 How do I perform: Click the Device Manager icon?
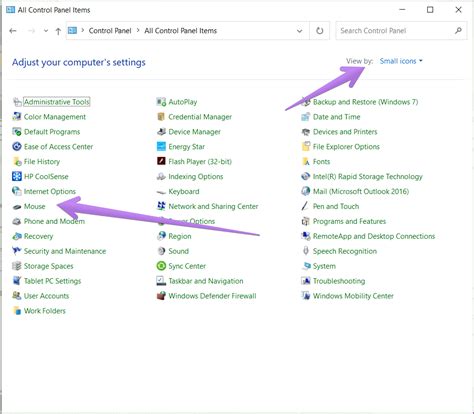pos(161,132)
